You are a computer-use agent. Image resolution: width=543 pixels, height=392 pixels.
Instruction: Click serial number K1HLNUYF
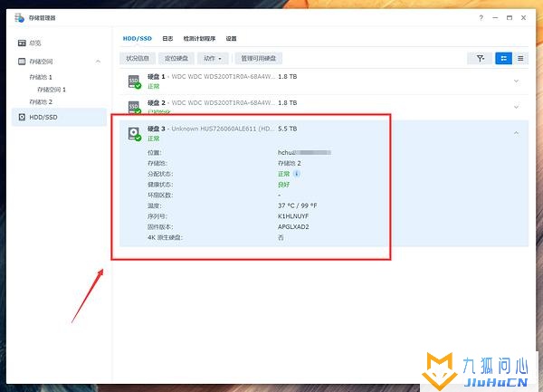(293, 216)
